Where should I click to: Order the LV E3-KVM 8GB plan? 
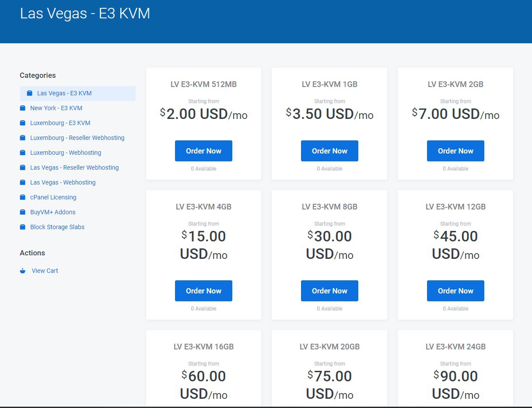click(x=329, y=291)
